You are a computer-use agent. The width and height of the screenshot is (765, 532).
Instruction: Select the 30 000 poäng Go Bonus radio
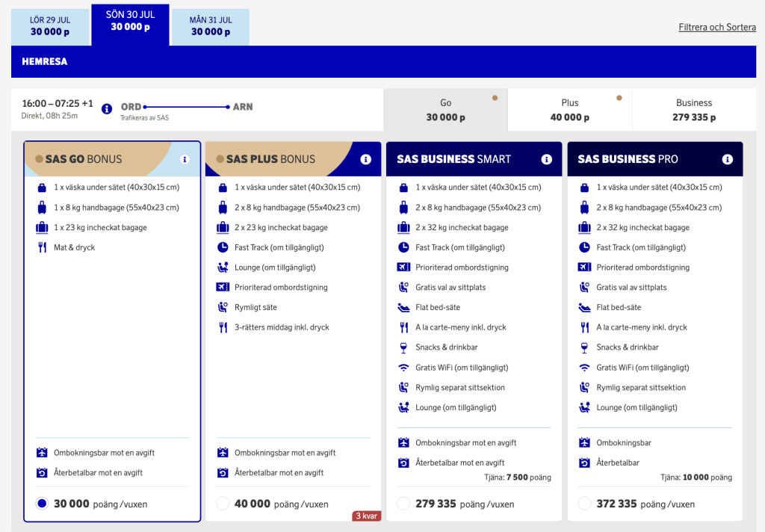coord(42,503)
